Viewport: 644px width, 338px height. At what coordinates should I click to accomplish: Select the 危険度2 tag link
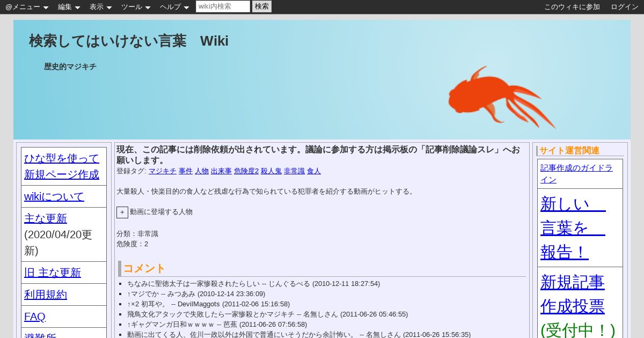(246, 171)
